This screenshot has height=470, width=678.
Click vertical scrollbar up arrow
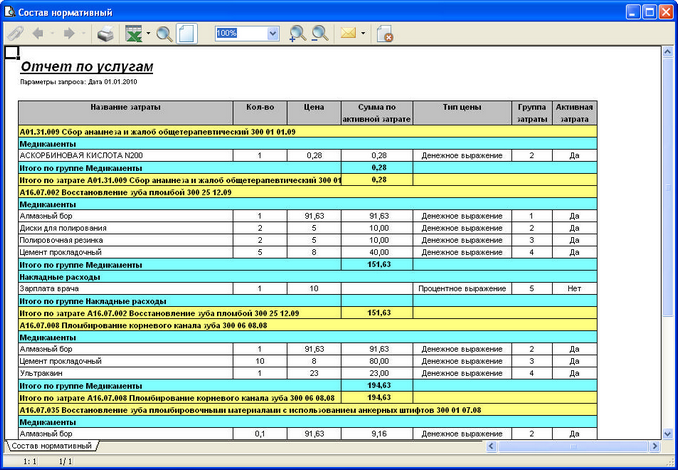click(x=667, y=52)
